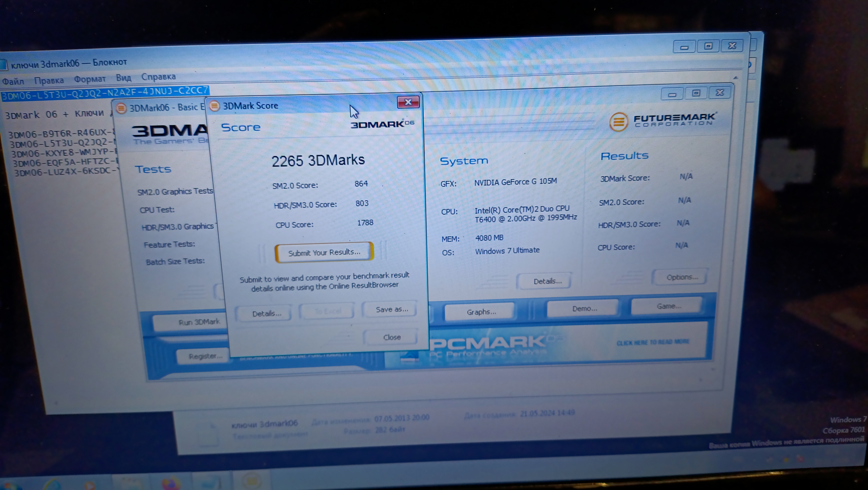Click 3DMark06 Basic Edition window title icon
868x490 pixels.
click(121, 108)
